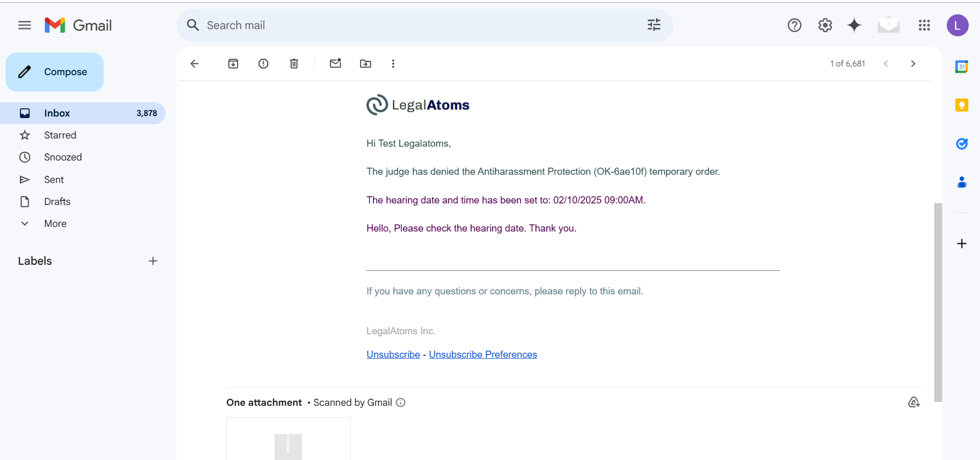Click the Unsubscribe Preferences link
The height and width of the screenshot is (460, 980).
483,354
